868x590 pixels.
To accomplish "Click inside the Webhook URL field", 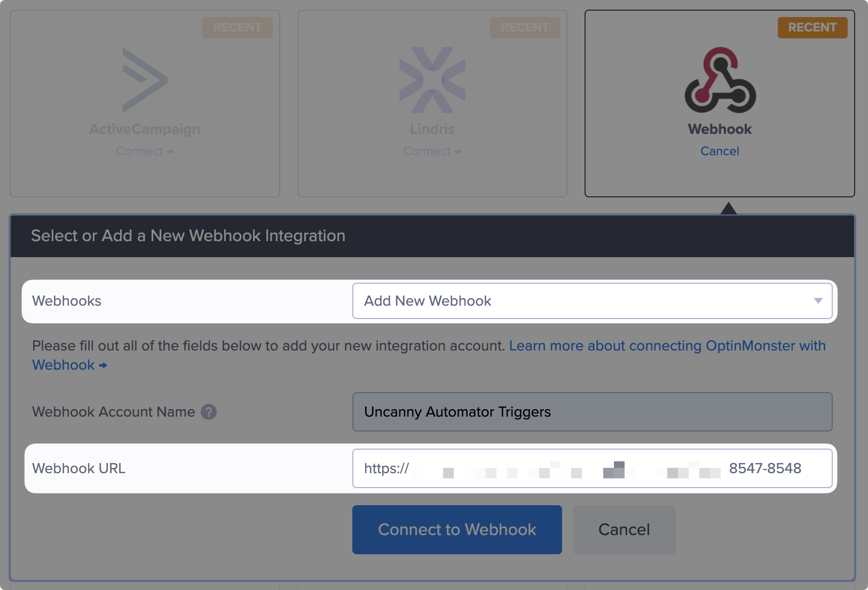I will [x=592, y=468].
